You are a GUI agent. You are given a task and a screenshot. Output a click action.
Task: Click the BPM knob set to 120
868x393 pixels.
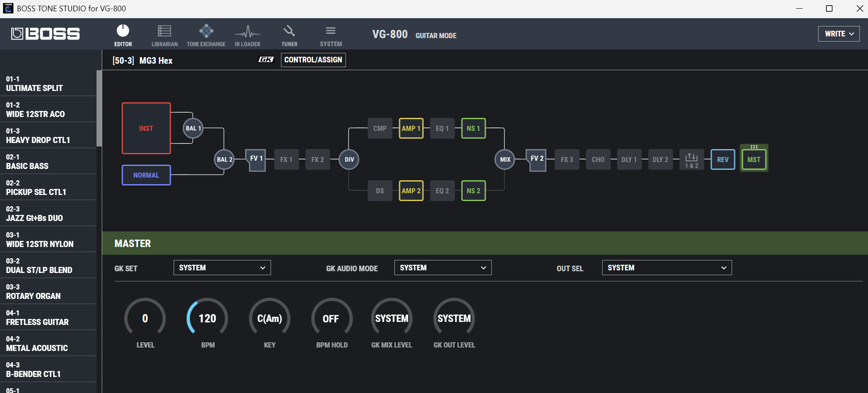[207, 318]
